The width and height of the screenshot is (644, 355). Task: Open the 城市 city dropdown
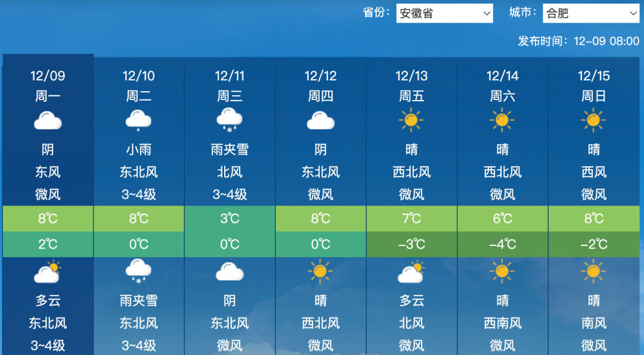pos(590,13)
